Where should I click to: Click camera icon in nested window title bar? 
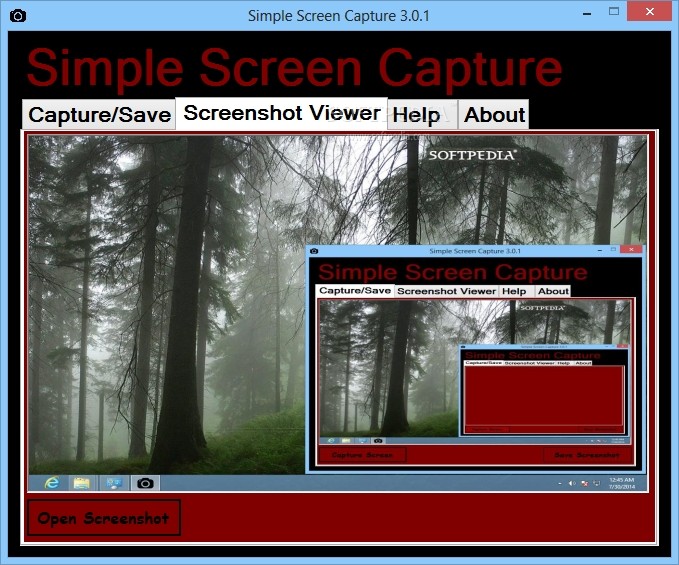[314, 251]
